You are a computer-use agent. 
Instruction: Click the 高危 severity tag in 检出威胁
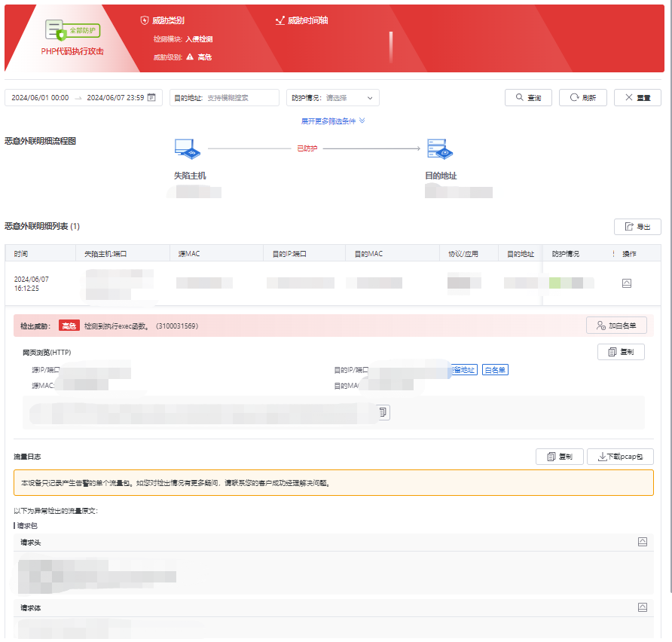point(69,326)
